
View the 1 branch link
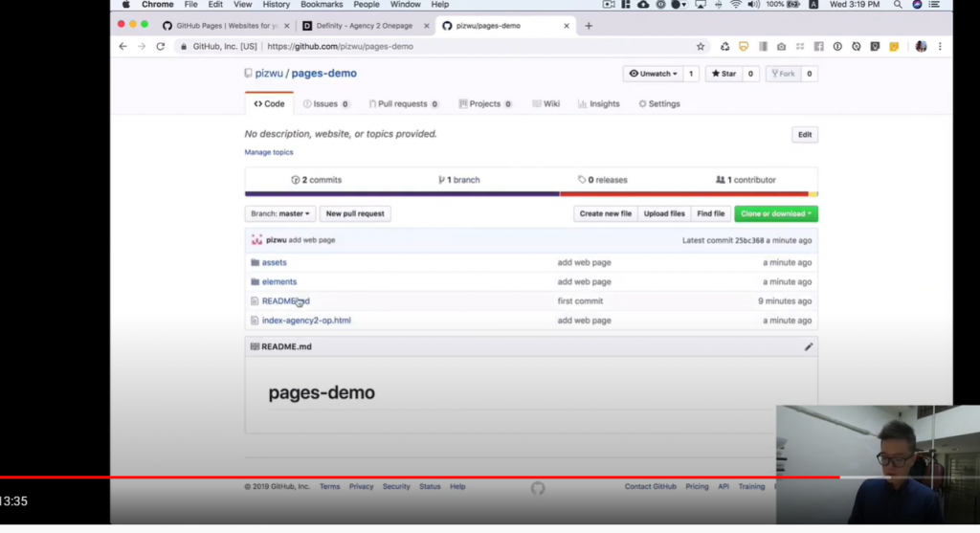(x=458, y=180)
